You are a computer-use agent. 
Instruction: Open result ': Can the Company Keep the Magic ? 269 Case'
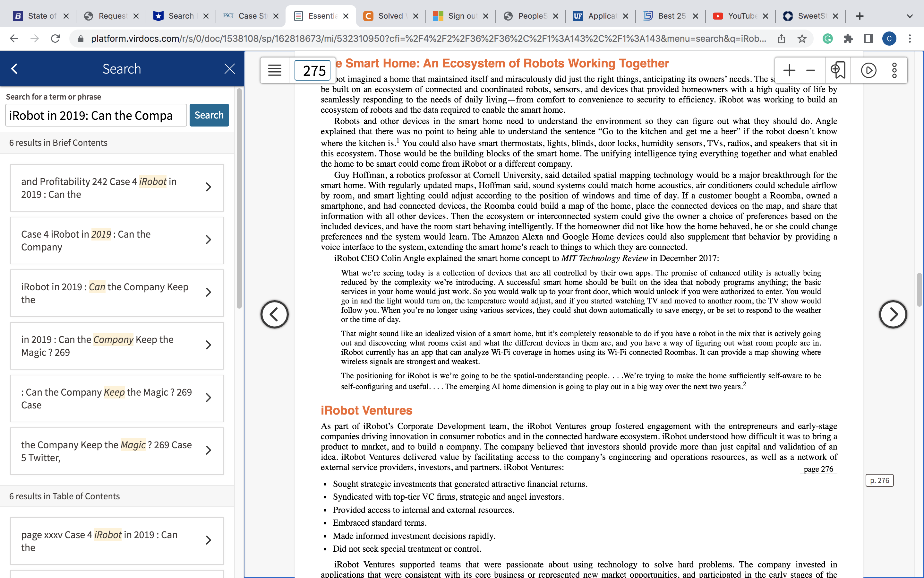(117, 399)
